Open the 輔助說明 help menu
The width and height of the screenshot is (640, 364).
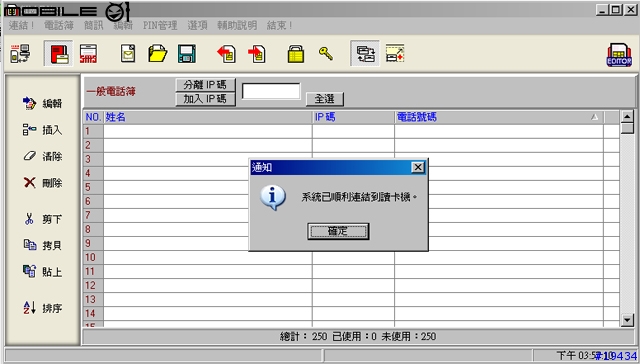click(x=237, y=25)
